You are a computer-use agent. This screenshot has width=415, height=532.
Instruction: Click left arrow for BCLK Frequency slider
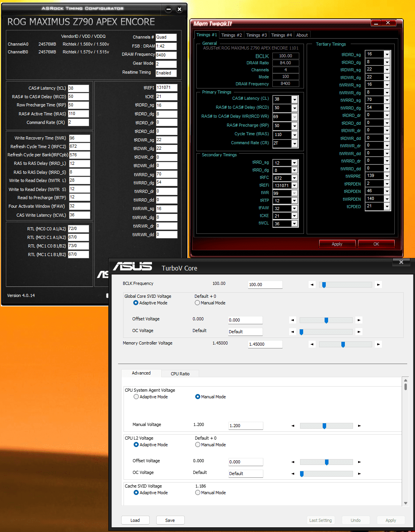coord(312,285)
